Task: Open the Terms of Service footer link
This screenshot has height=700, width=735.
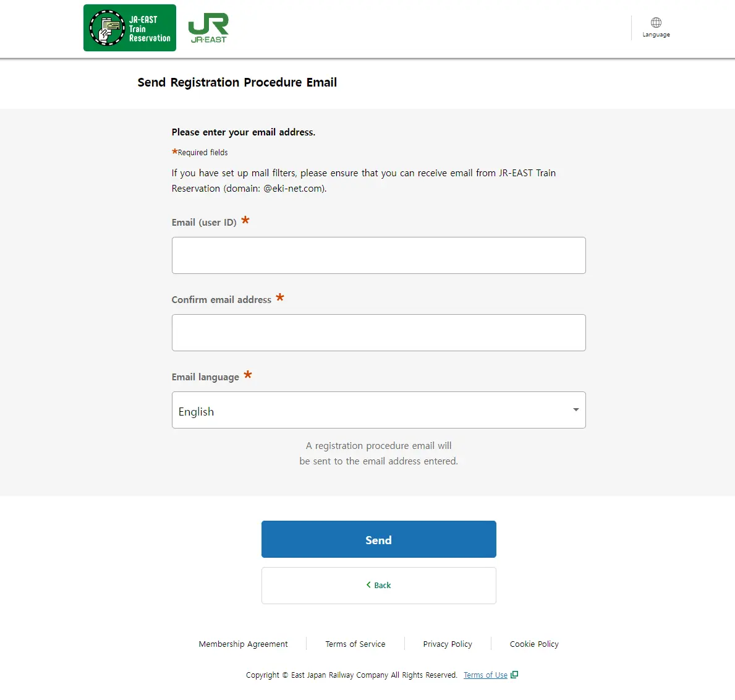Action: tap(355, 644)
